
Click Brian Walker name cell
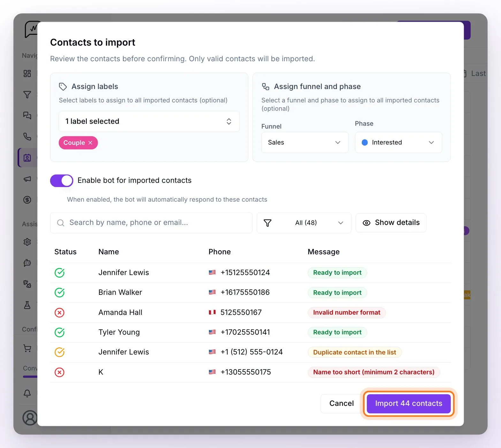(x=120, y=292)
